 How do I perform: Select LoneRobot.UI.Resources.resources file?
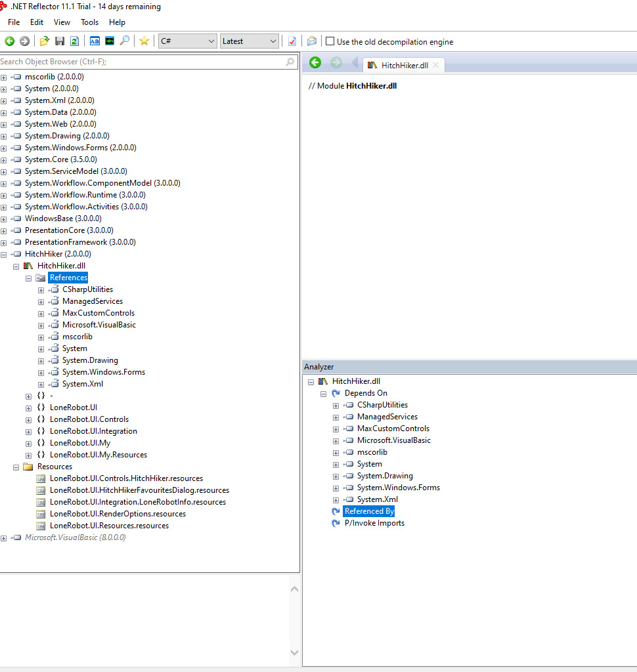click(109, 526)
